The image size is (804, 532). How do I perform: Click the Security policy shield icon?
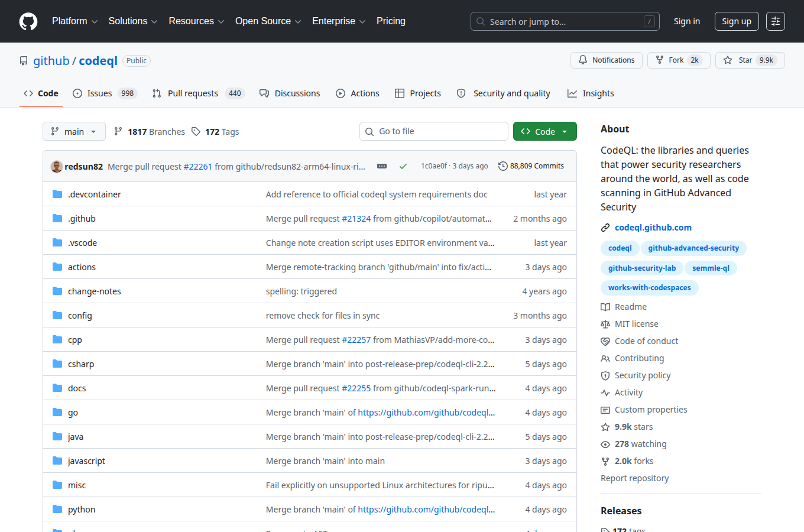pos(605,375)
